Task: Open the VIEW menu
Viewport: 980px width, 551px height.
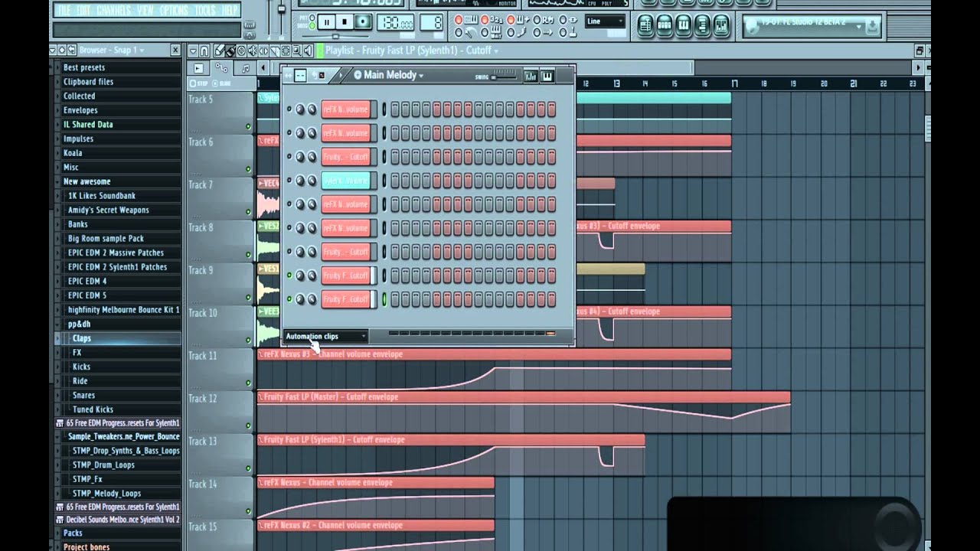Action: coord(145,10)
